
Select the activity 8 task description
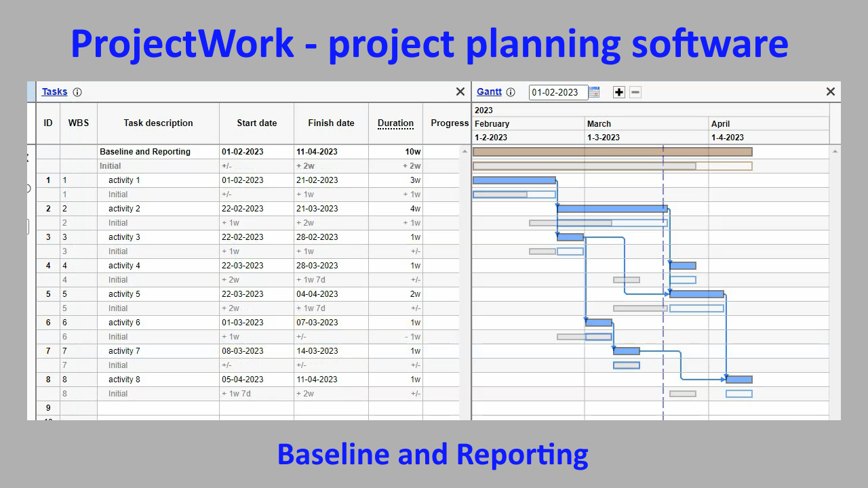124,380
